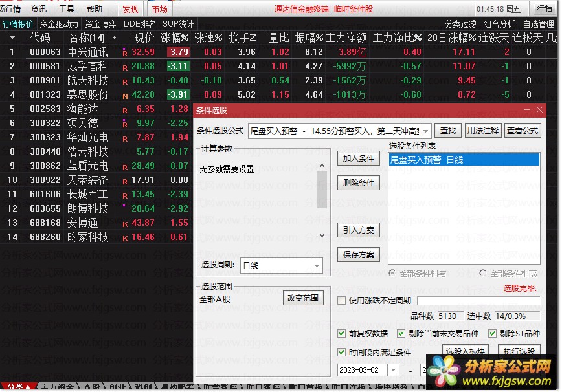Image resolution: width=562 pixels, height=392 pixels.
Task: Select the 长城军工 stock name
Action: (87, 195)
